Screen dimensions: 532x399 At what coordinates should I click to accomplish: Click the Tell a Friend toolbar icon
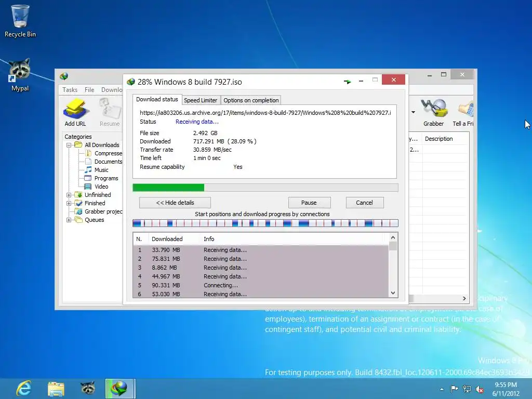[463, 113]
